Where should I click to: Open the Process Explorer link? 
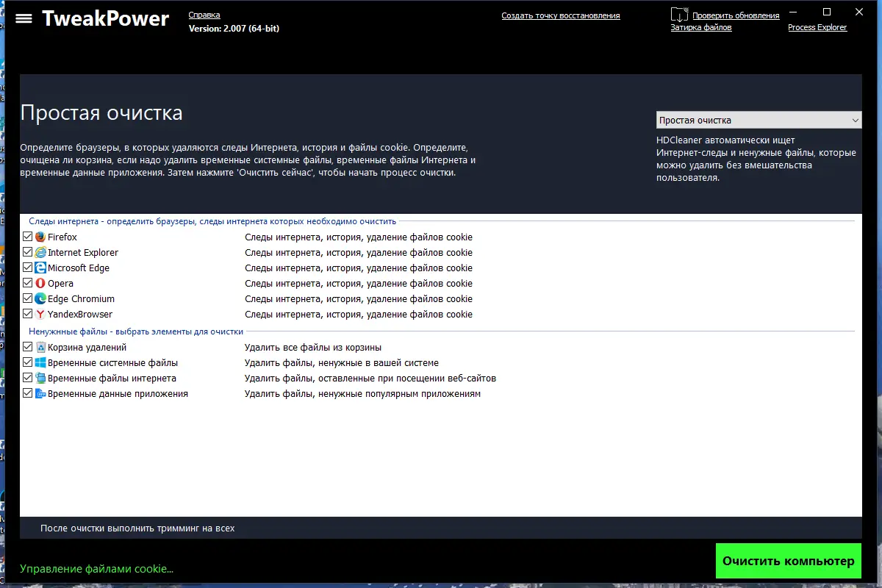click(817, 28)
